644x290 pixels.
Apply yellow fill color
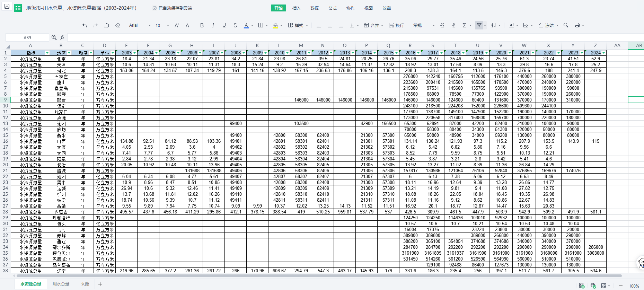[x=275, y=25]
